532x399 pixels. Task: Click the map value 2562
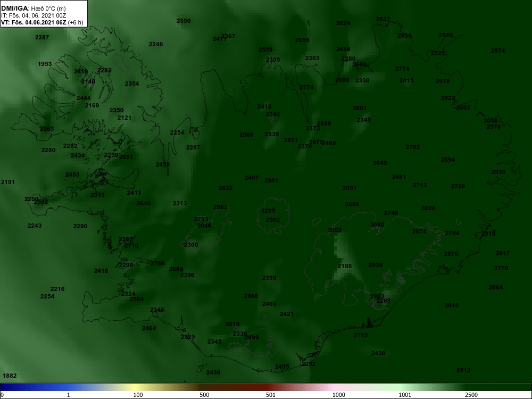(273, 220)
